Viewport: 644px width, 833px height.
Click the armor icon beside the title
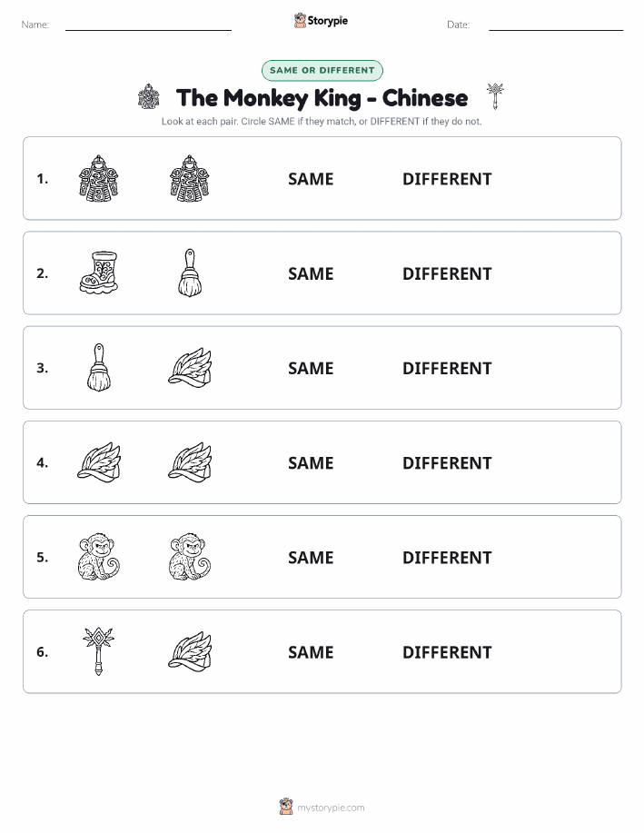(x=149, y=96)
